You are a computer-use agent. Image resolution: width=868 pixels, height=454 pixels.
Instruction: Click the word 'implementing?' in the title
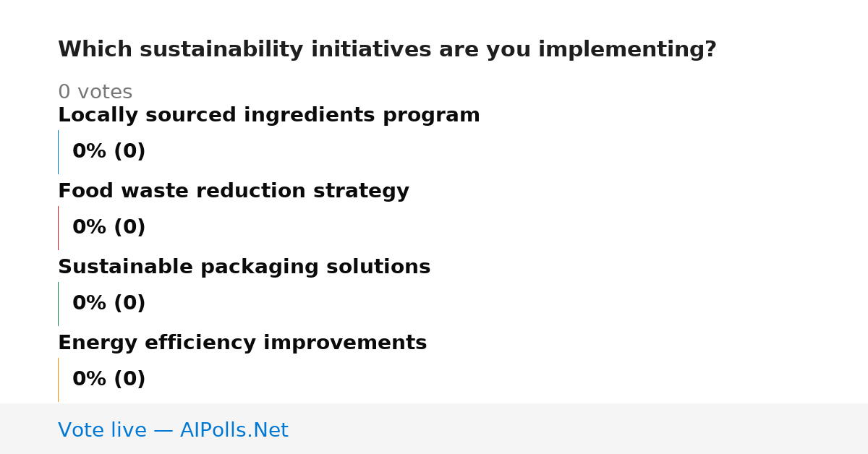point(627,50)
